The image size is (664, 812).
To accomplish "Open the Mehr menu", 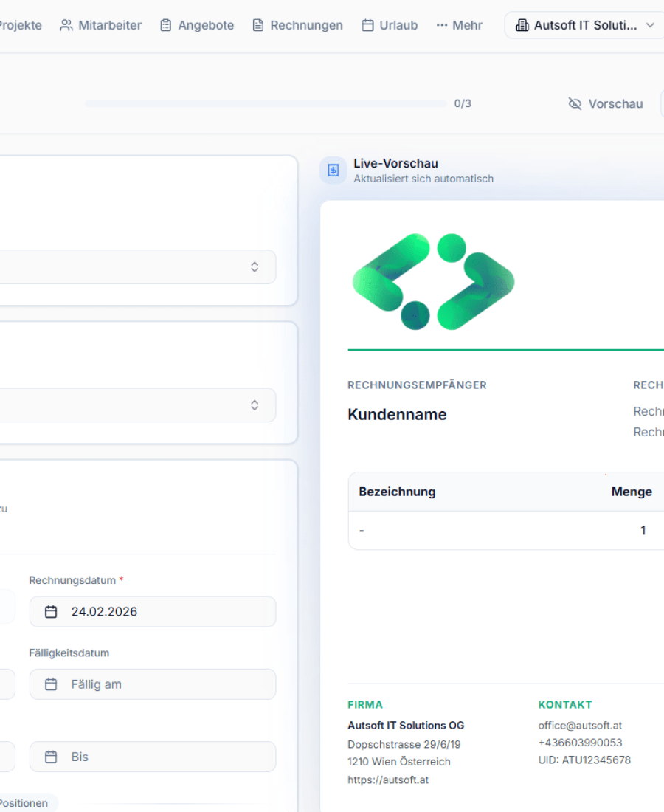I will point(459,25).
